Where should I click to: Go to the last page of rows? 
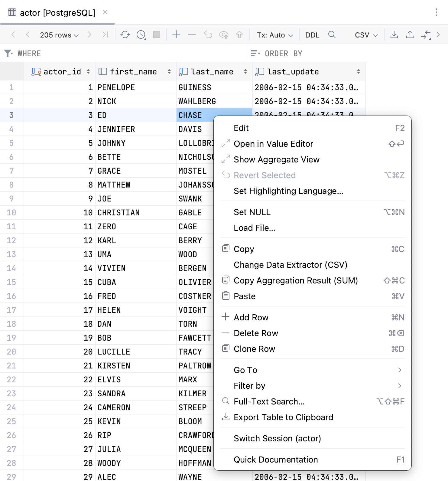pos(105,35)
